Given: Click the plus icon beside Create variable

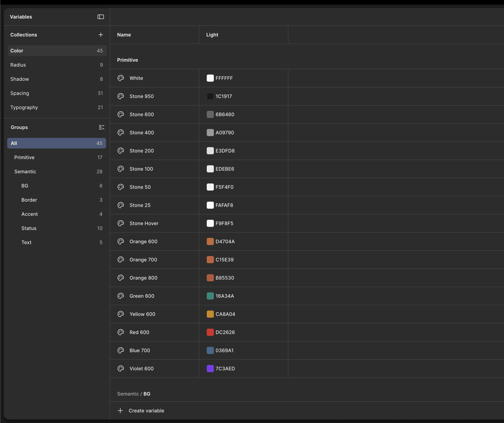Looking at the screenshot, I should (x=120, y=411).
